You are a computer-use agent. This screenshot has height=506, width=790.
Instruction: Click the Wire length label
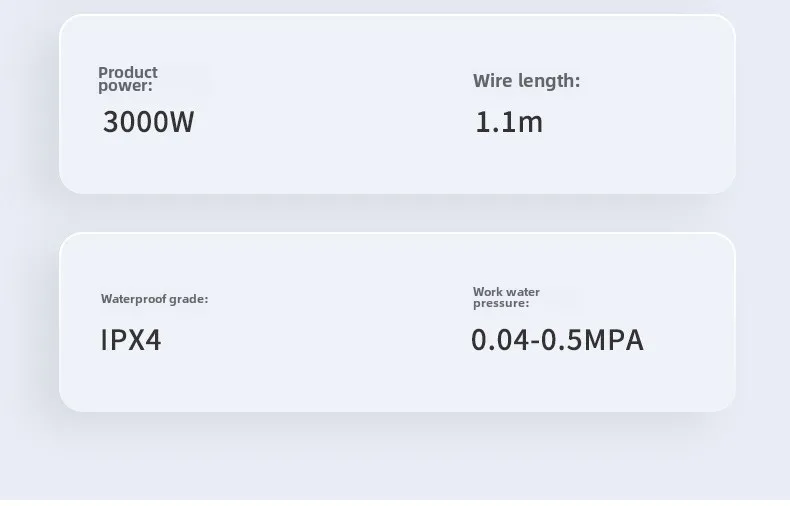(x=526, y=81)
